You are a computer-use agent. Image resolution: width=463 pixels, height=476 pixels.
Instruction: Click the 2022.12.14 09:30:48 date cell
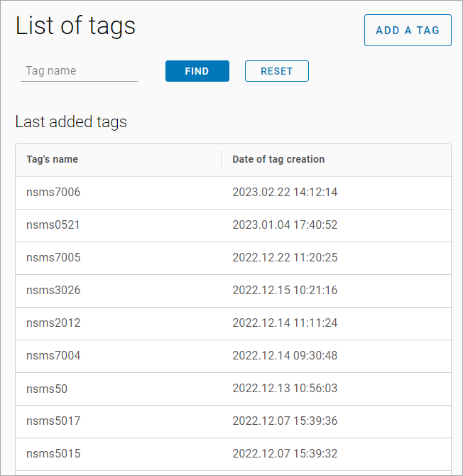285,356
